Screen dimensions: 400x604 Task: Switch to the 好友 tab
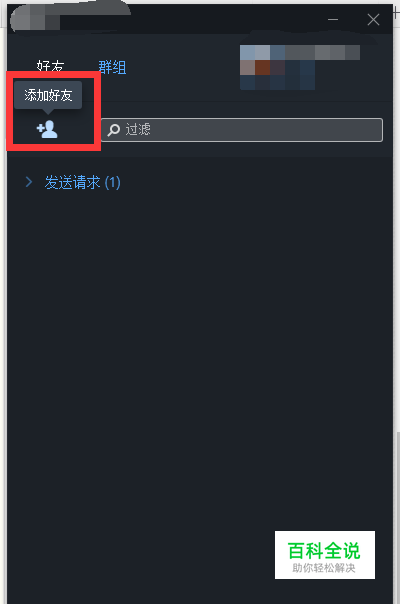tap(50, 66)
